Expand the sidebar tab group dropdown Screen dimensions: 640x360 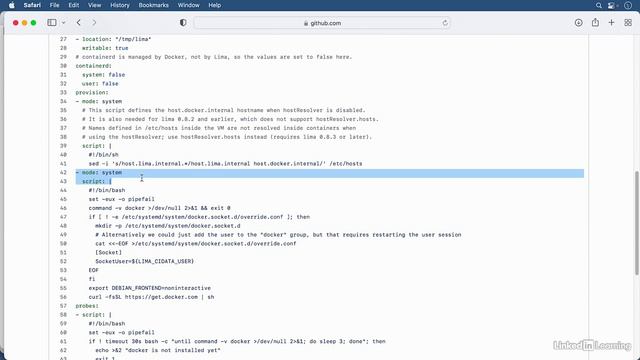64,23
